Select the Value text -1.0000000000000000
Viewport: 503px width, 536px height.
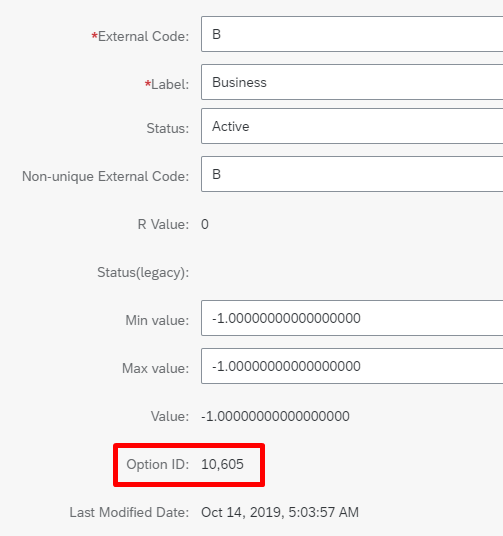click(x=275, y=416)
